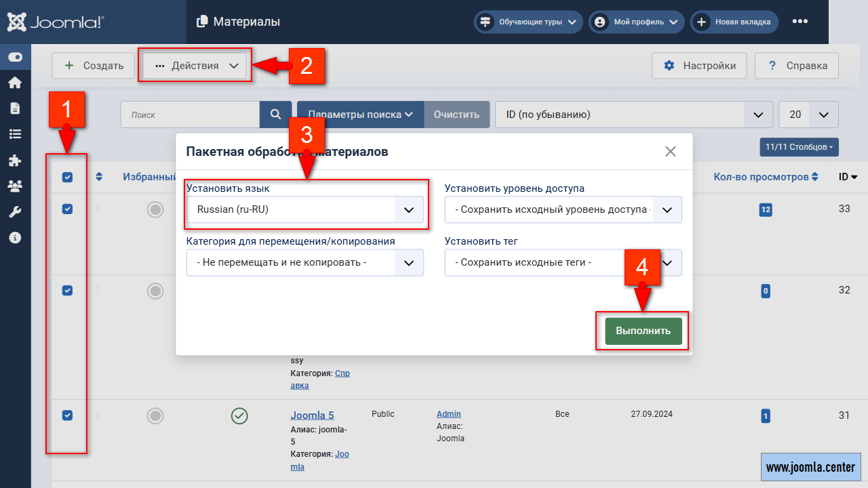Viewport: 868px width, 488px height.
Task: Open the System wrench icon in sidebar
Action: [15, 211]
